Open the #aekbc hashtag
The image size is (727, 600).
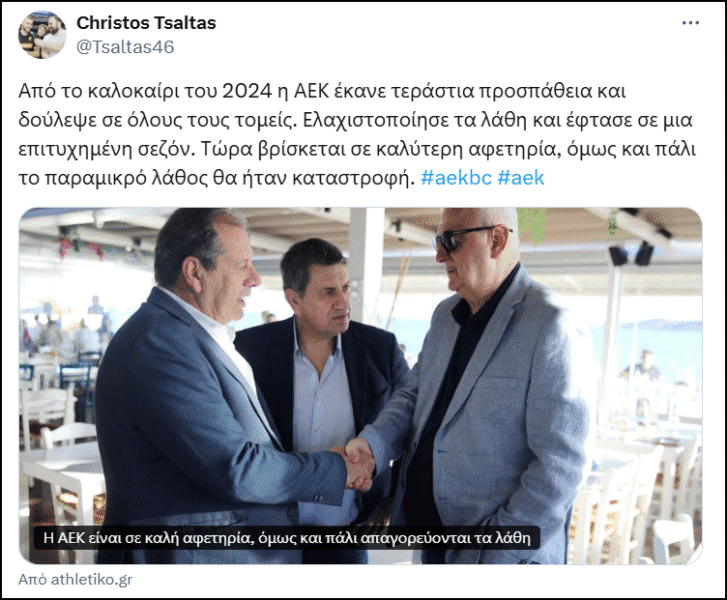pos(456,178)
